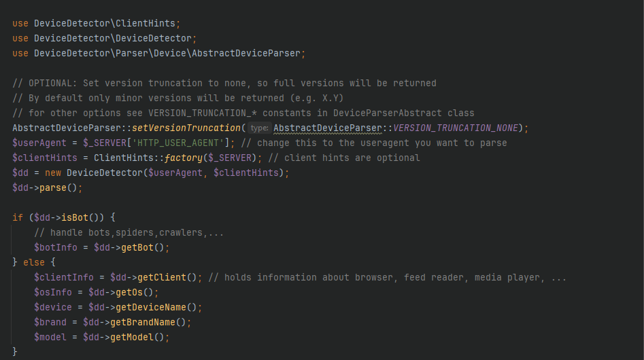This screenshot has width=644, height=360.
Task: Click the $osInfo variable
Action: point(53,292)
